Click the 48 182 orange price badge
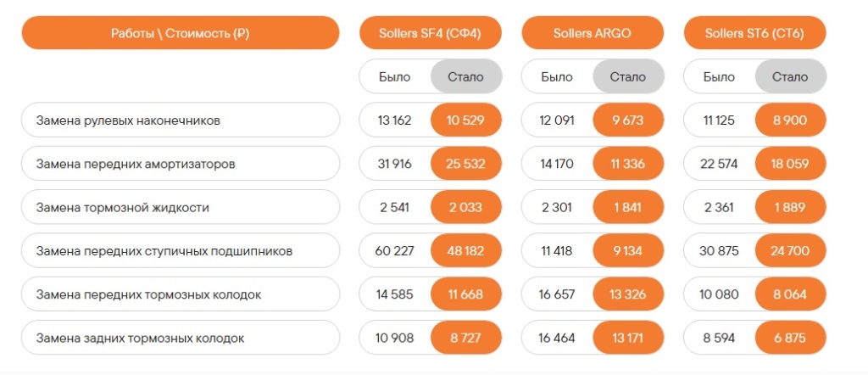868x375 pixels. [465, 251]
